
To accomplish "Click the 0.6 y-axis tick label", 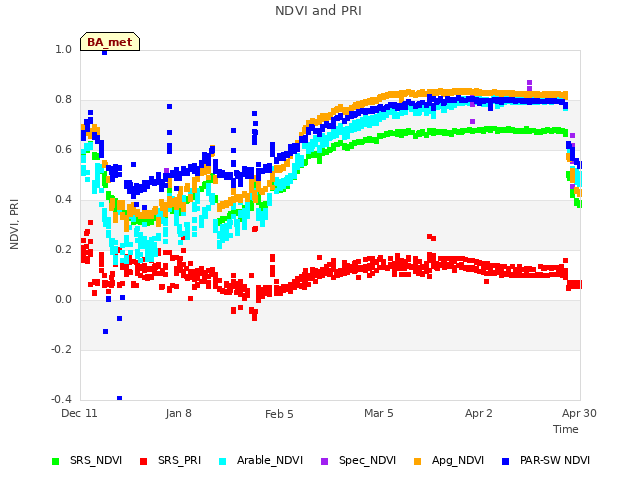I will pyautogui.click(x=63, y=149).
